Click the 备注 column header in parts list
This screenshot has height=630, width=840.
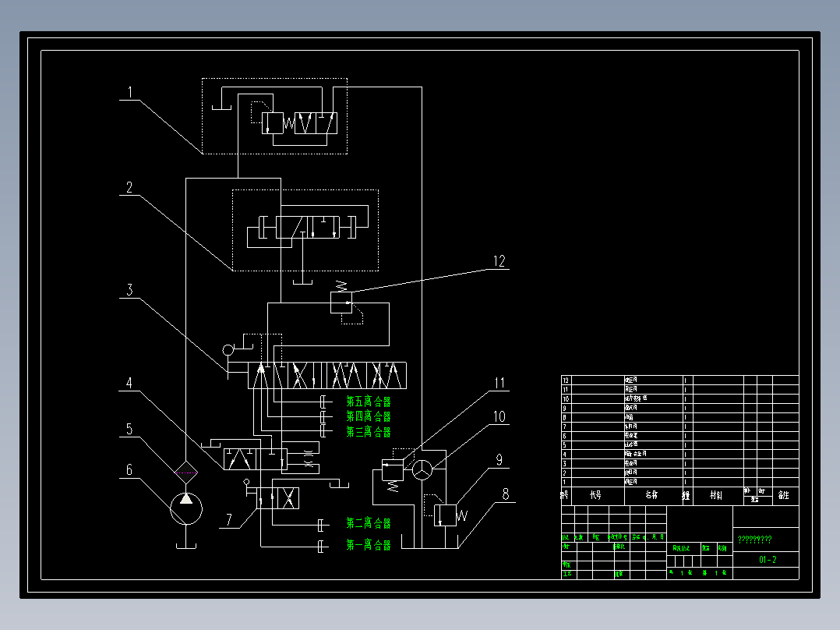(x=784, y=495)
